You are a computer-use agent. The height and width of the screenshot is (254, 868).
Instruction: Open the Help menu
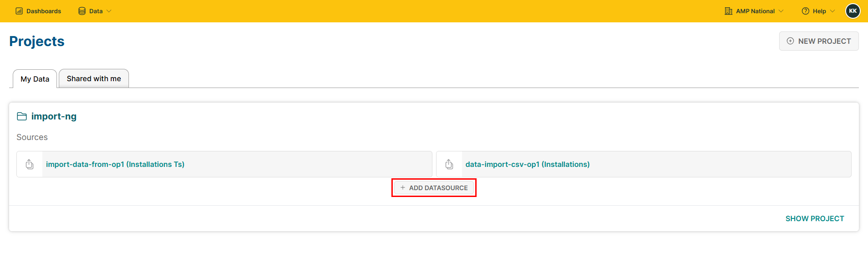click(x=818, y=11)
